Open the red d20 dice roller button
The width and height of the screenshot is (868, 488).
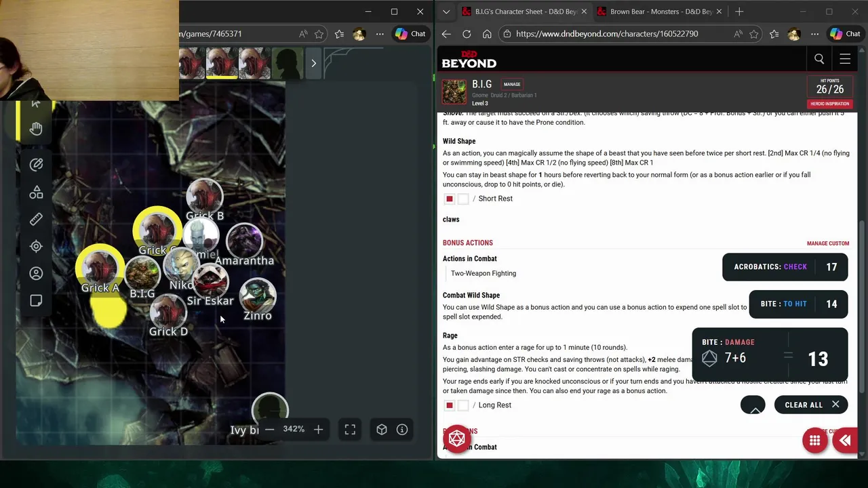pyautogui.click(x=457, y=439)
